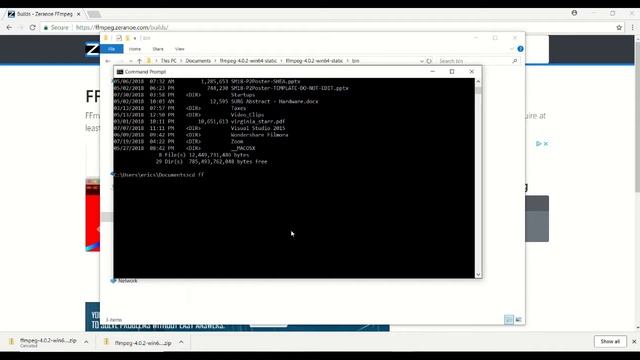Open the canceled ffmpeg zip download

pos(43,342)
